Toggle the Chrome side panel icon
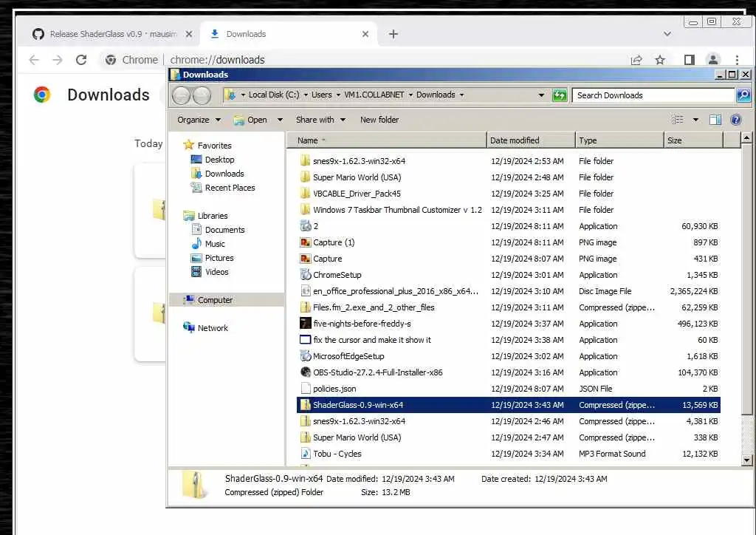The width and height of the screenshot is (756, 535). pyautogui.click(x=689, y=60)
